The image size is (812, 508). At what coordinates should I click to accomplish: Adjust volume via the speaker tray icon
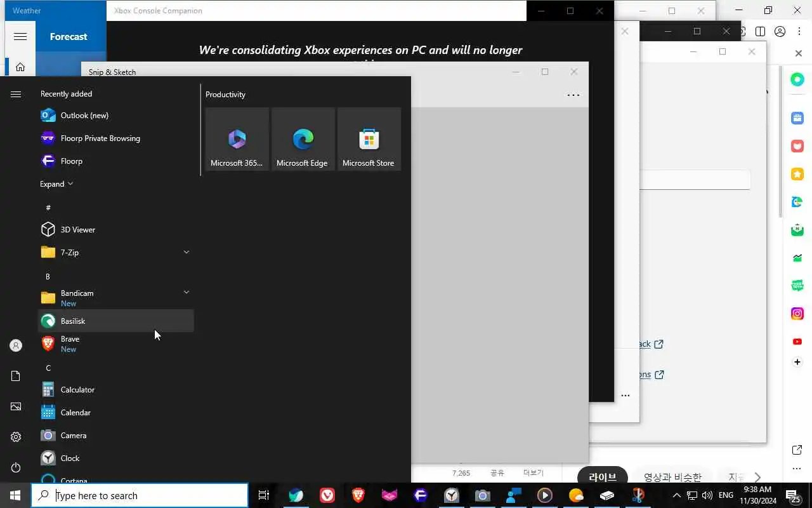707,495
